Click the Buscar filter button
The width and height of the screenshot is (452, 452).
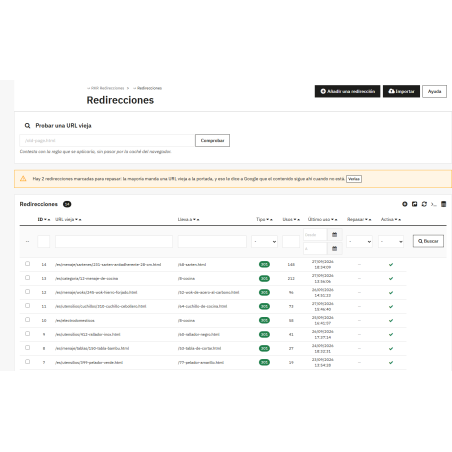(x=428, y=241)
